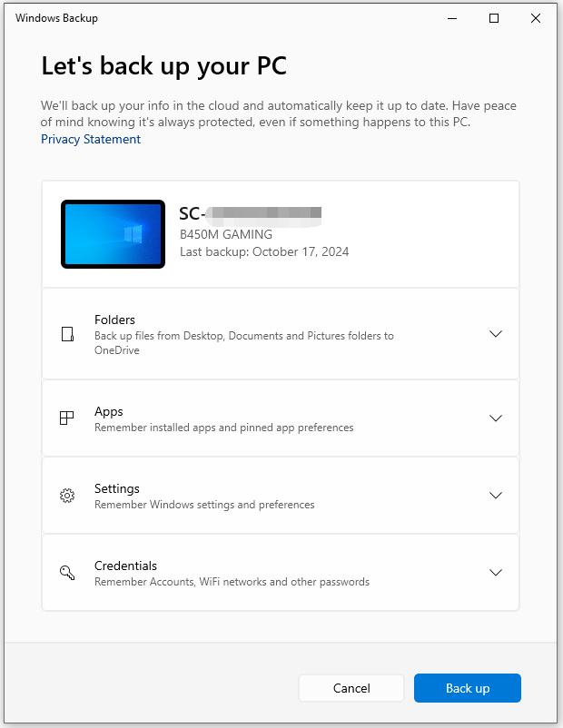Click the Settings heading label
The image size is (563, 728).
(x=116, y=489)
